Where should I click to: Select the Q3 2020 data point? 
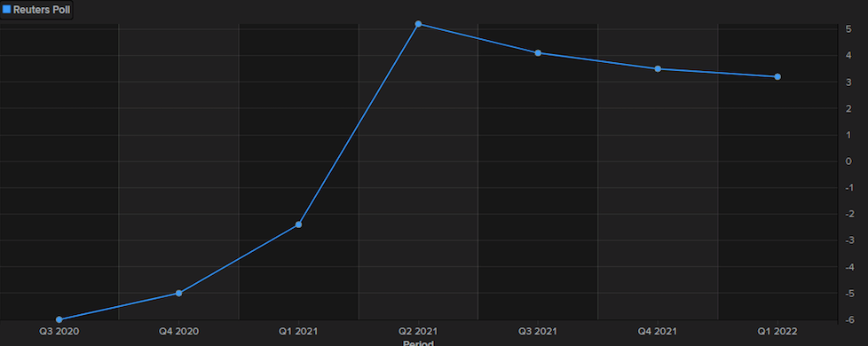59,319
